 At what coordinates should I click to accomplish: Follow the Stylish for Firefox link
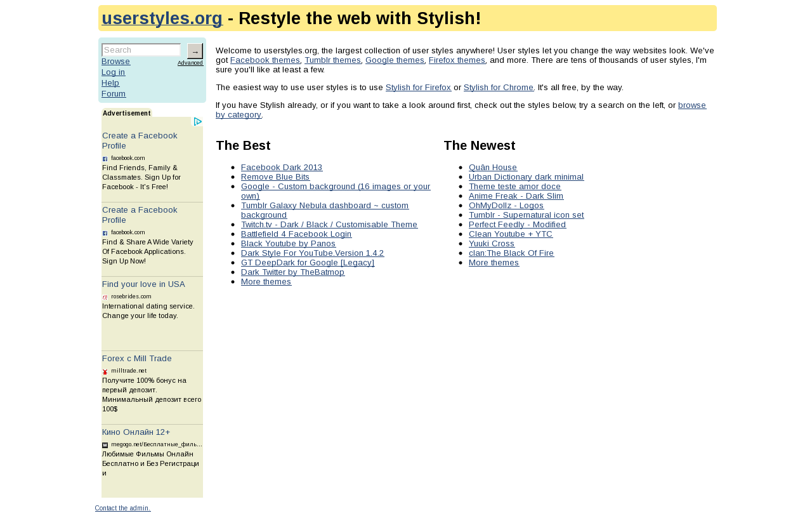[419, 88]
